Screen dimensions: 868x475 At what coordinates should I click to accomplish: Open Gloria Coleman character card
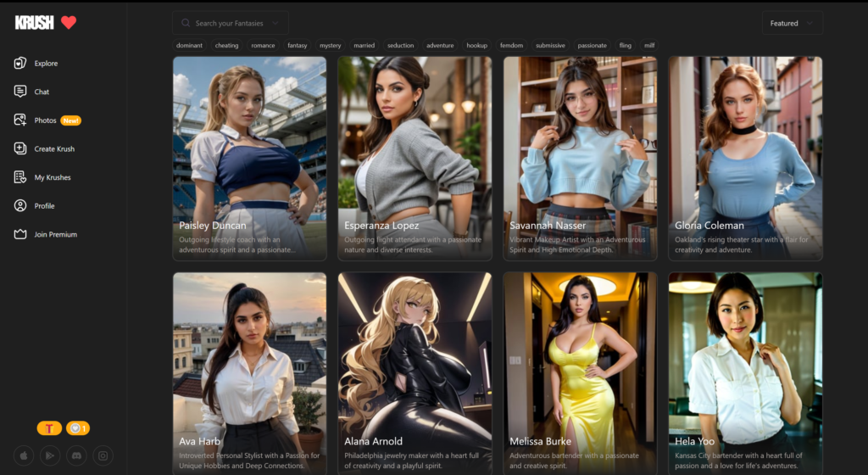(x=745, y=159)
